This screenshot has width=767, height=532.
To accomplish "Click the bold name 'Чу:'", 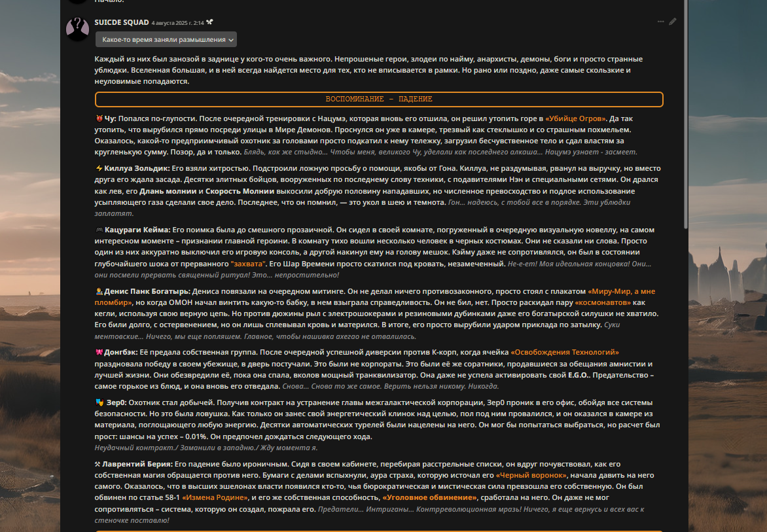I will point(110,118).
